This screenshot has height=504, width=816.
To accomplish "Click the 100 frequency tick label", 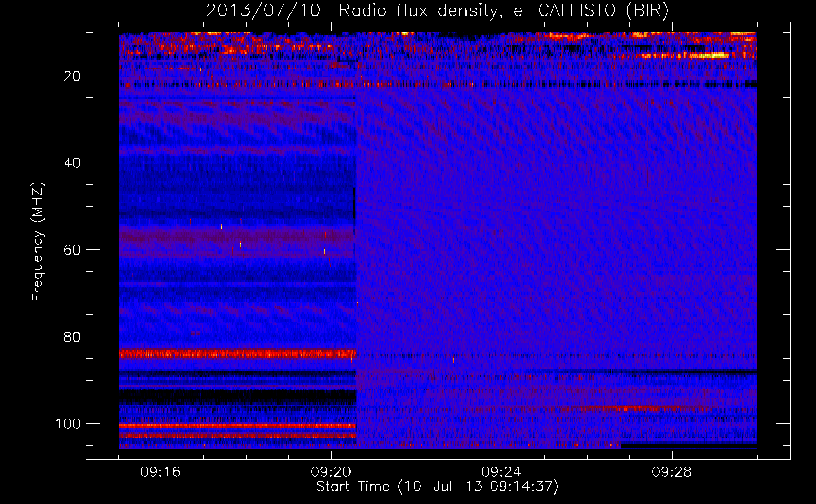I will click(x=69, y=424).
